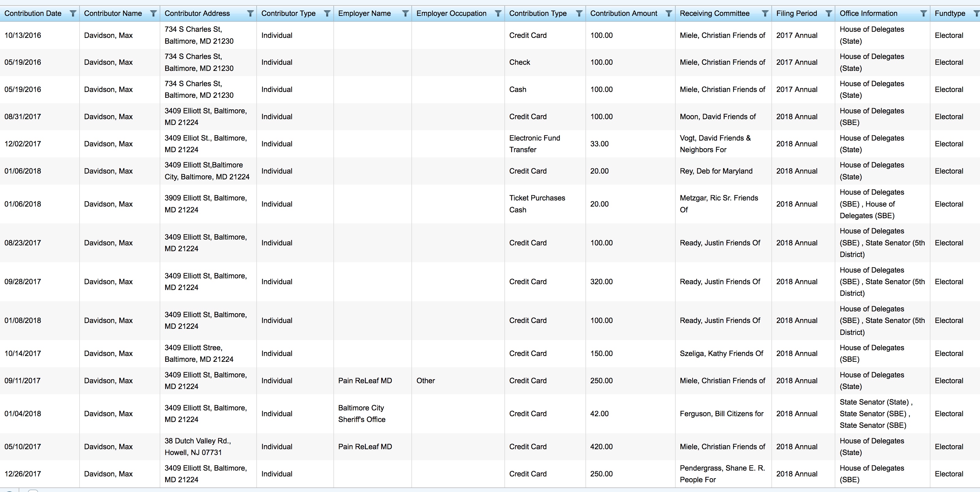
Task: Click amount 420.00
Action: pyautogui.click(x=601, y=447)
